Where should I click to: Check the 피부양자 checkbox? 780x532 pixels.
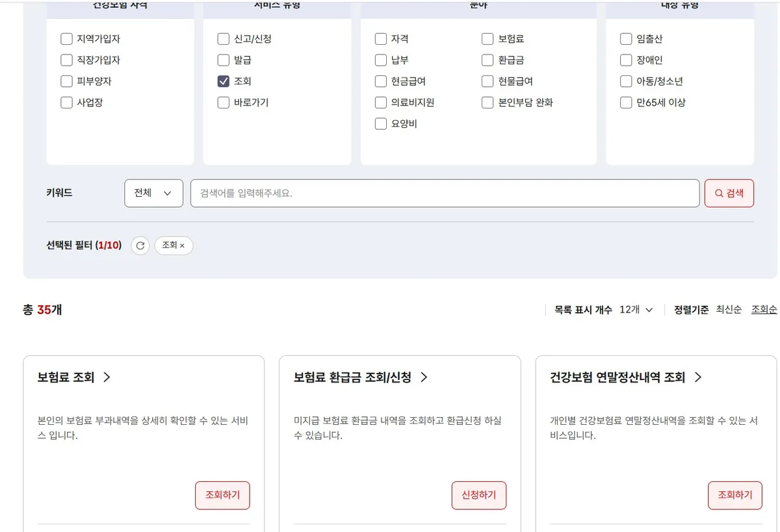point(66,81)
